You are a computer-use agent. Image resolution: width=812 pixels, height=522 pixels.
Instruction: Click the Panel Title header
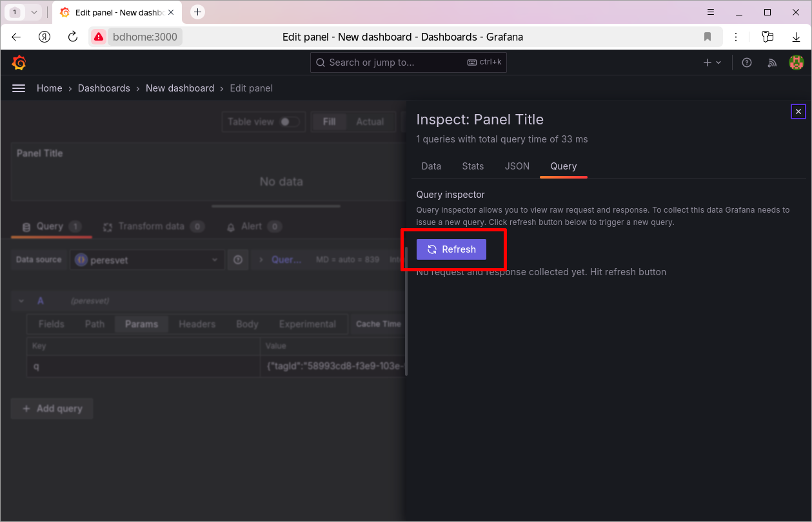click(x=40, y=153)
